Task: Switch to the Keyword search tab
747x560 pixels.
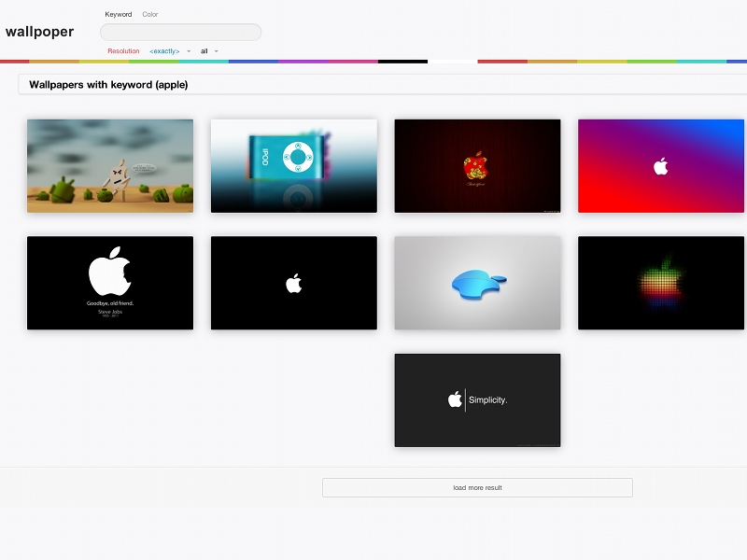Action: click(118, 15)
